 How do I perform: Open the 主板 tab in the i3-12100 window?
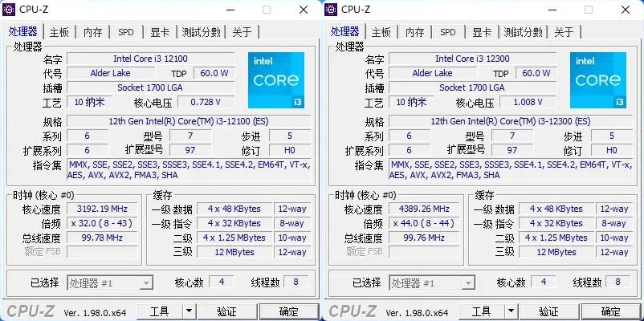click(x=59, y=32)
